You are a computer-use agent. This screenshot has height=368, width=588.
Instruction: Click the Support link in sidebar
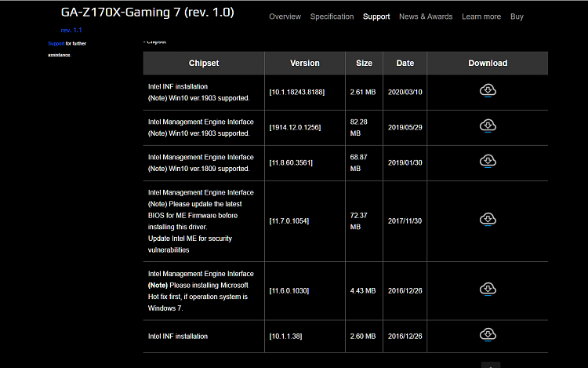(x=56, y=43)
